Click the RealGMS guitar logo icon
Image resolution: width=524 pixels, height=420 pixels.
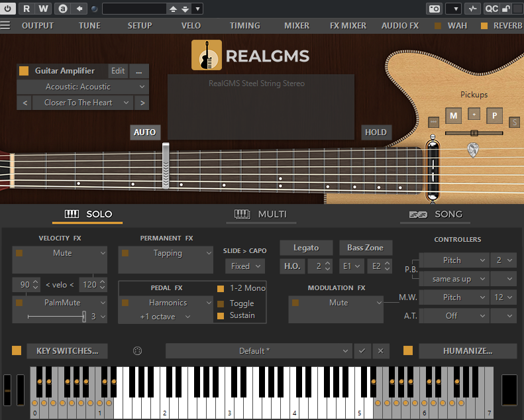pyautogui.click(x=207, y=55)
